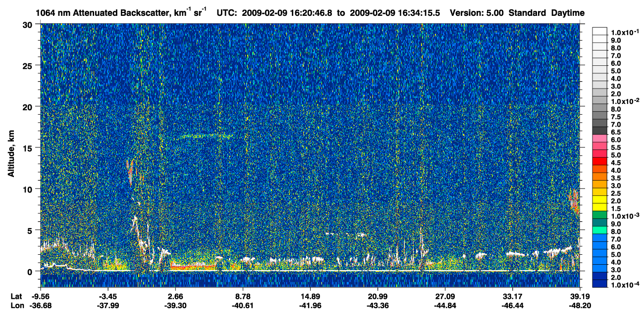Click the longitude value "-40.61"
Viewport: 644px width, 330px height.
click(x=243, y=305)
